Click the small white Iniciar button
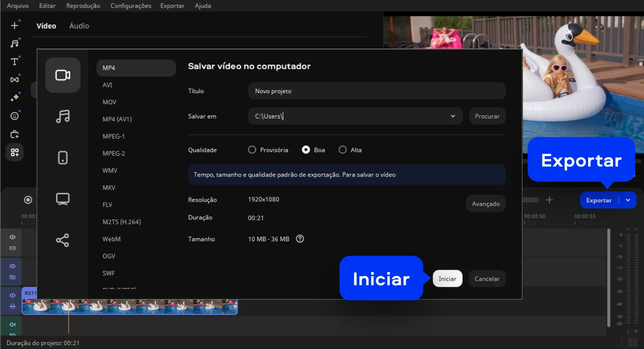The width and height of the screenshot is (644, 349). [448, 279]
